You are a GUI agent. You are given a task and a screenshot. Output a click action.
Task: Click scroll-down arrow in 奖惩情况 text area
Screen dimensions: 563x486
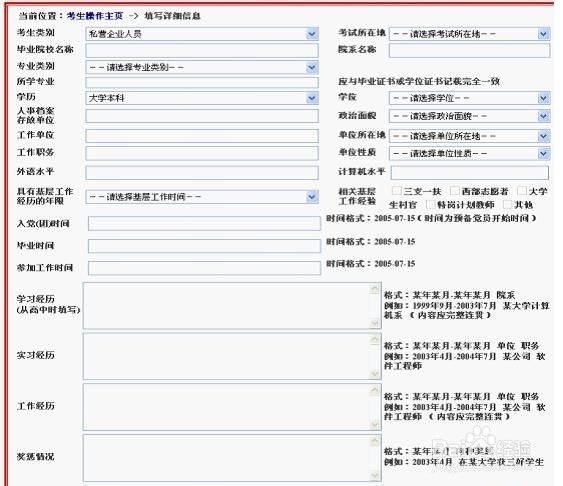point(375,476)
